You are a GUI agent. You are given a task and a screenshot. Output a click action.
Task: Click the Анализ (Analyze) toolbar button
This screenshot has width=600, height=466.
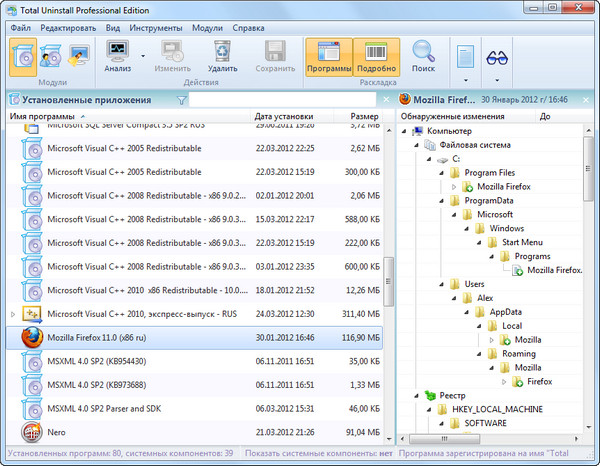coord(119,58)
